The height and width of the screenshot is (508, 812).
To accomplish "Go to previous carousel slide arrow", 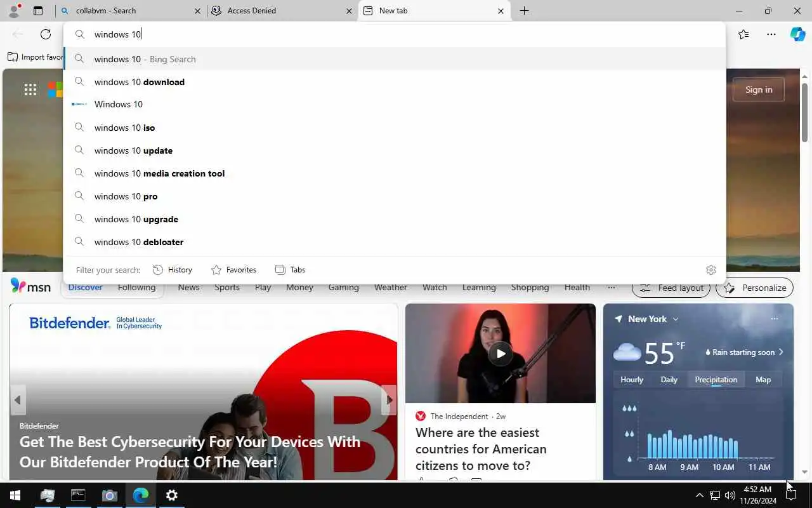I will tap(18, 400).
